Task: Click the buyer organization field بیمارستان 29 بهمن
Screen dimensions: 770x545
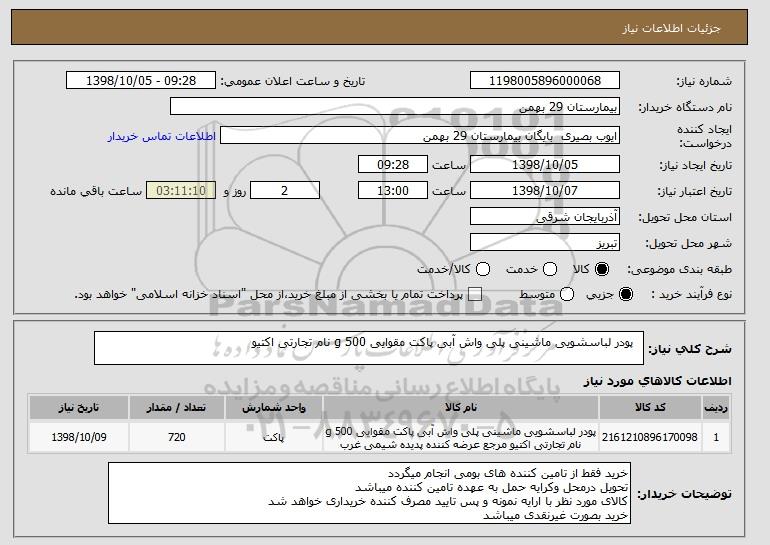Action: tap(395, 107)
